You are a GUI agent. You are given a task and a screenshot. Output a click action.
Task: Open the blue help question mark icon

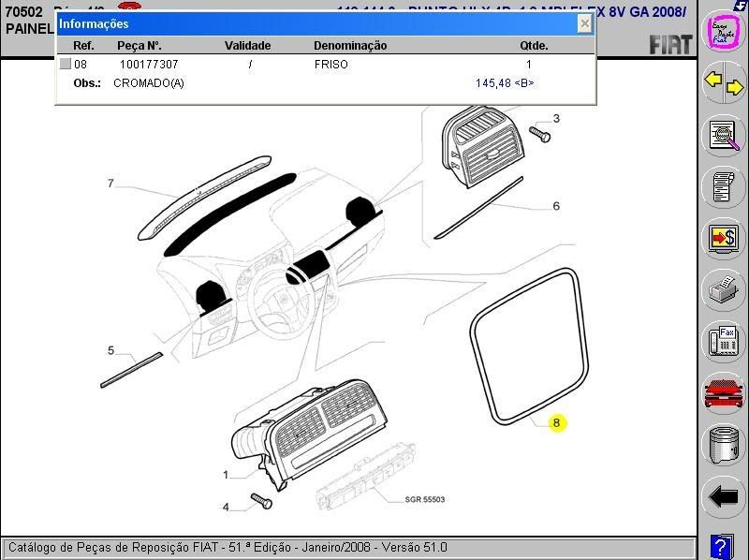(722, 546)
